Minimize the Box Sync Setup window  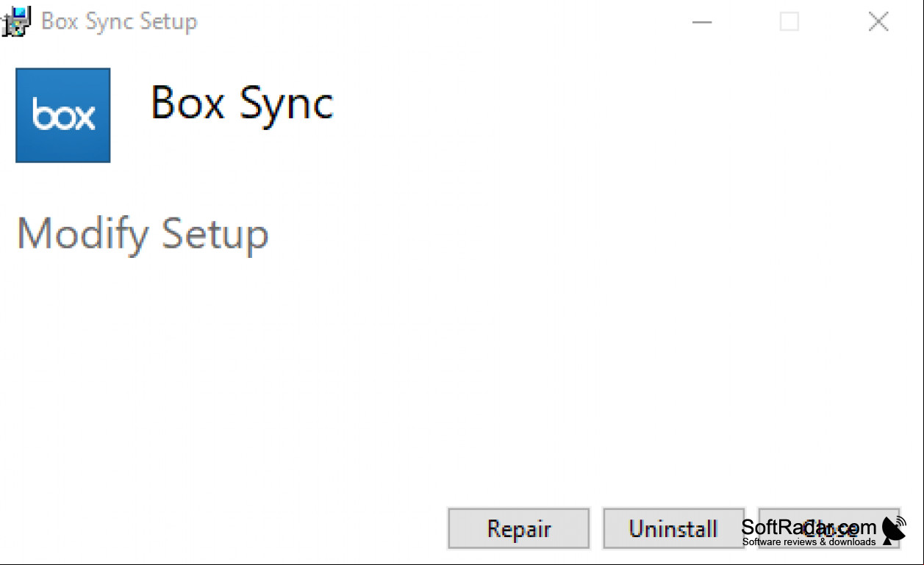pos(702,22)
